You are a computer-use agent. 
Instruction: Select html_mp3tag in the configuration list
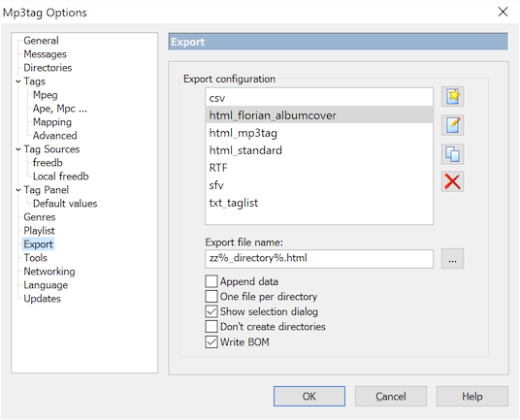tap(319, 133)
